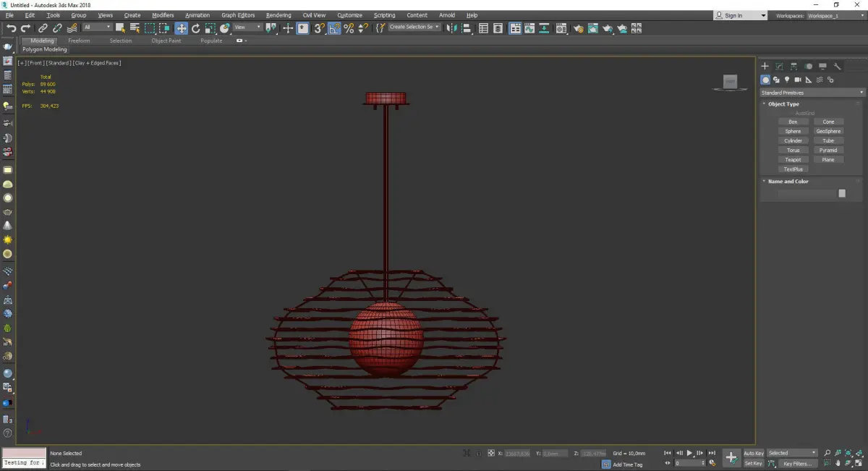Toggle the Angle Snap button

[334, 28]
